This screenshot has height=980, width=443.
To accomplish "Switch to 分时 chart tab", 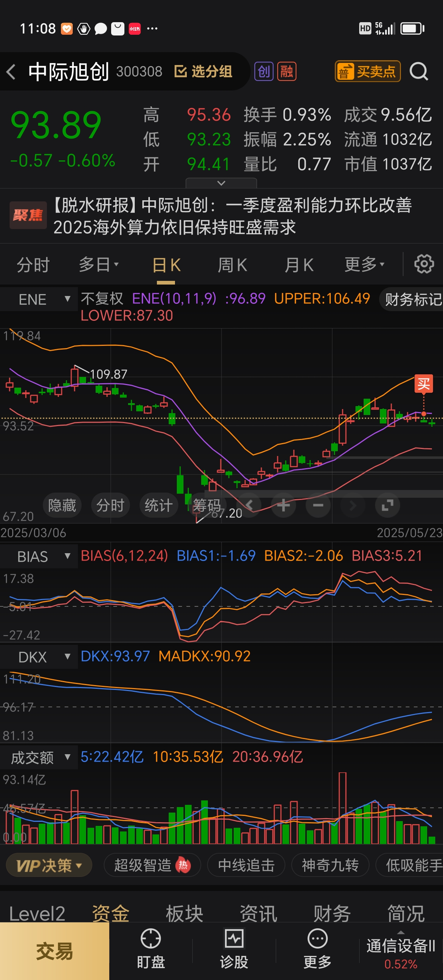I will [33, 265].
